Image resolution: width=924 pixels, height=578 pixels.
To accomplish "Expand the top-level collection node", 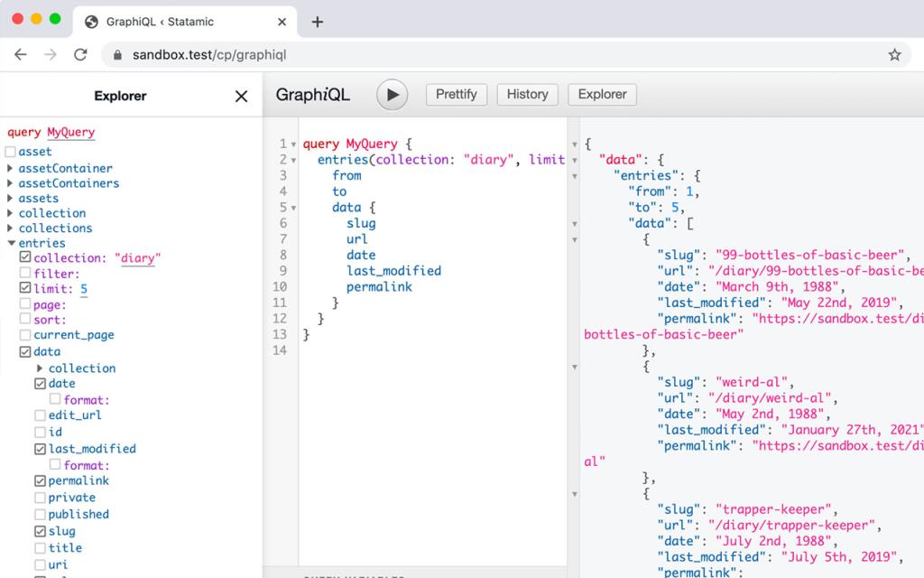I will [x=10, y=213].
